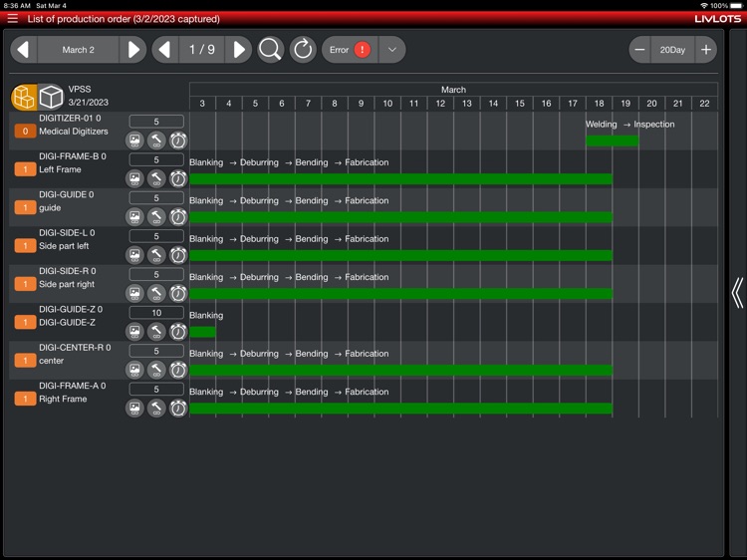This screenshot has height=560, width=747.
Task: Open image link for DIGI-CENTER-R
Action: pyautogui.click(x=134, y=370)
